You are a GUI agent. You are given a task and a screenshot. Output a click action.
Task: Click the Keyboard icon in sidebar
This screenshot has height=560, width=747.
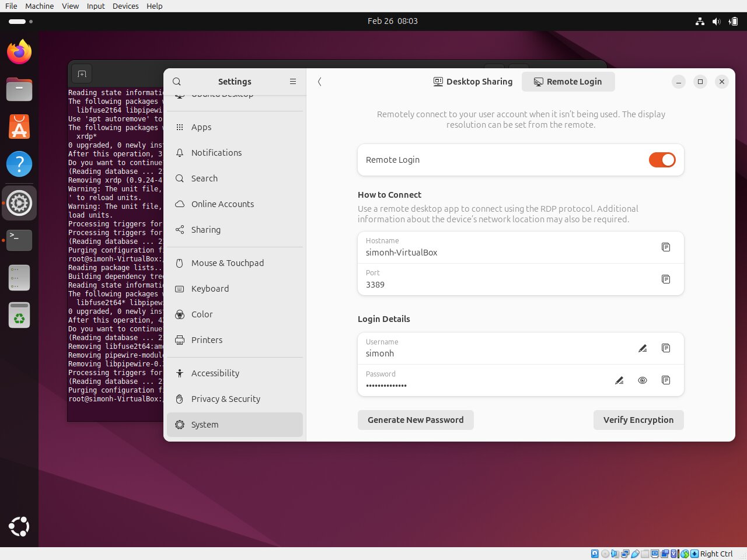click(180, 289)
